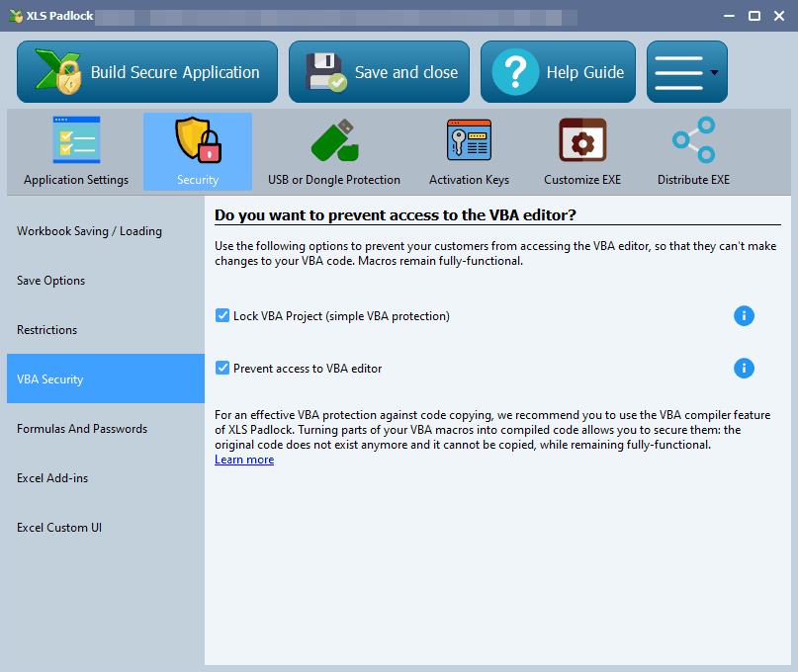
Task: Open USB or Dongle Protection icon
Action: tap(334, 140)
